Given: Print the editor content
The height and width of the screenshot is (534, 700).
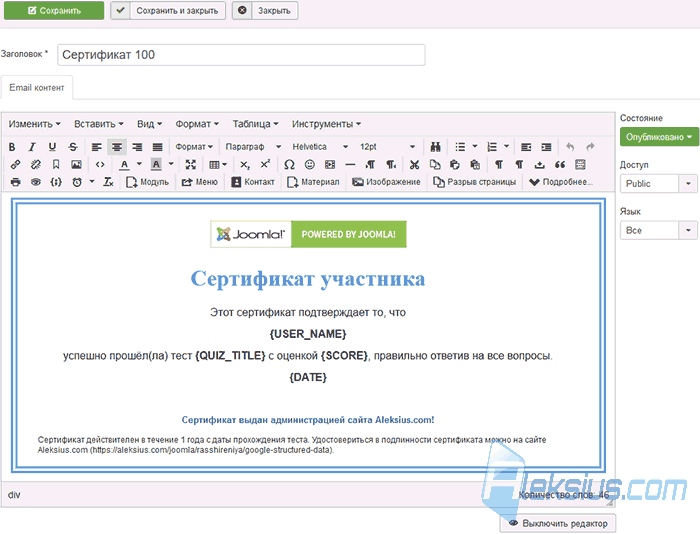Looking at the screenshot, I should point(15,182).
